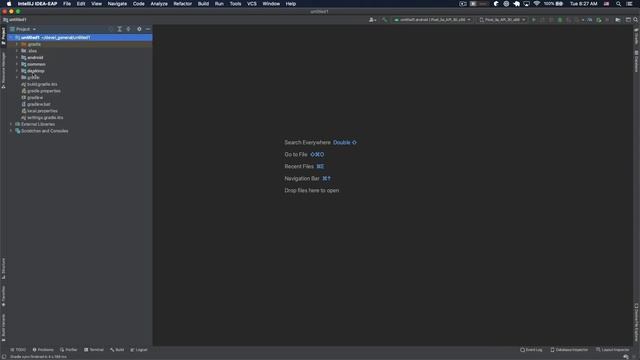Open the Problems tool window
The height and width of the screenshot is (360, 640).
click(x=43, y=350)
